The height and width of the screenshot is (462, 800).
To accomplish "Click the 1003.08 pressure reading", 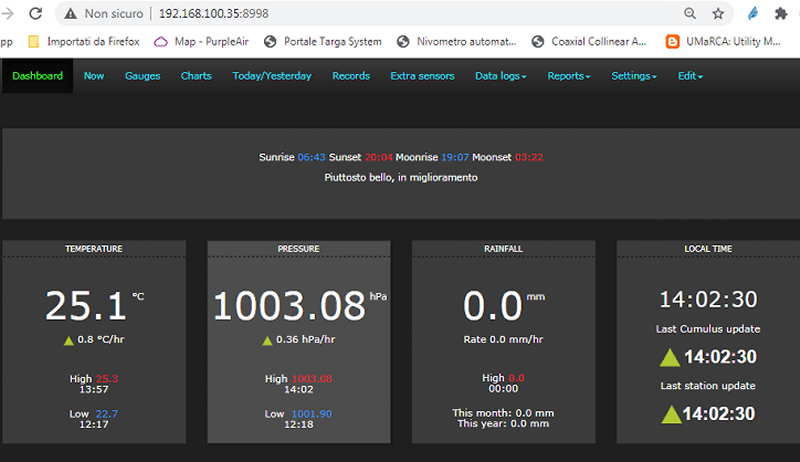I will click(x=289, y=306).
